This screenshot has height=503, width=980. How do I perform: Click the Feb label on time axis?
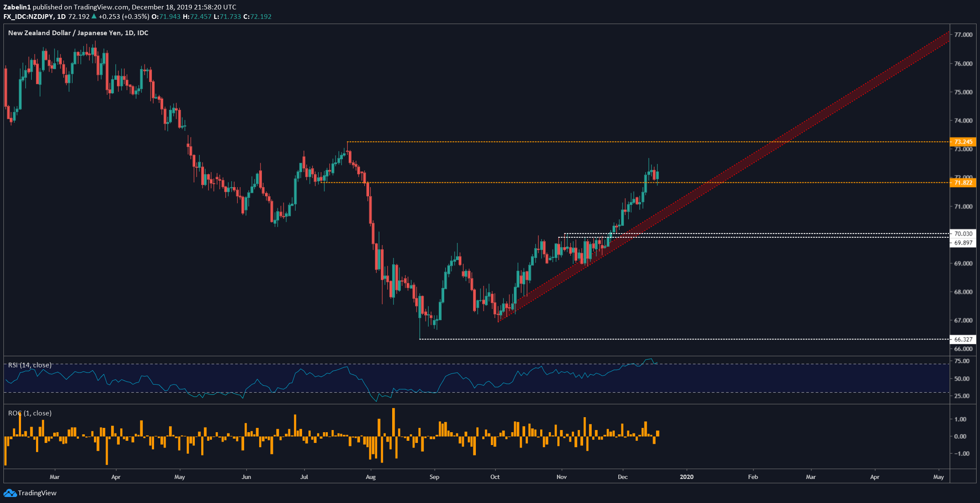pos(753,477)
